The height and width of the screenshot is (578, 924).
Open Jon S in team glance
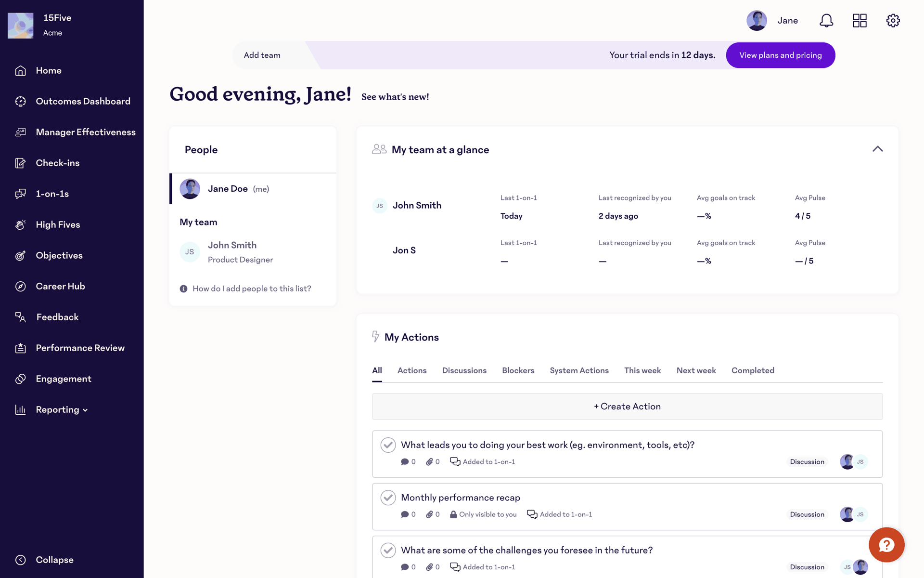[404, 250]
